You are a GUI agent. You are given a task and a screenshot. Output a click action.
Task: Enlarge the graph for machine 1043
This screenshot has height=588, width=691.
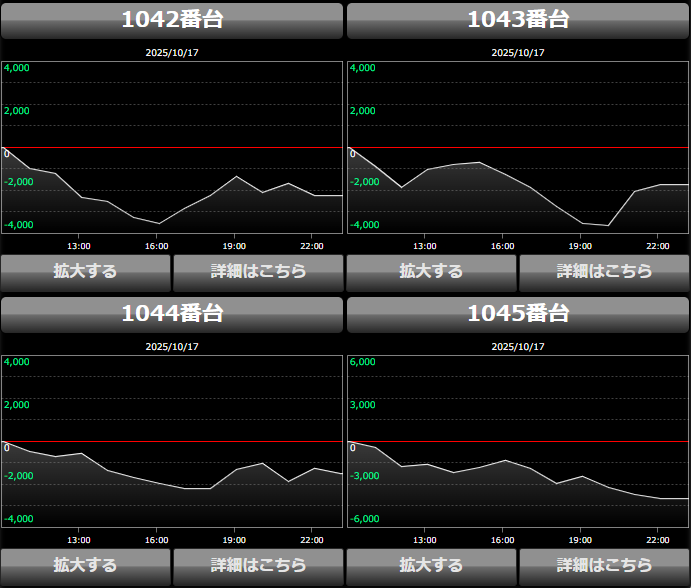[431, 271]
